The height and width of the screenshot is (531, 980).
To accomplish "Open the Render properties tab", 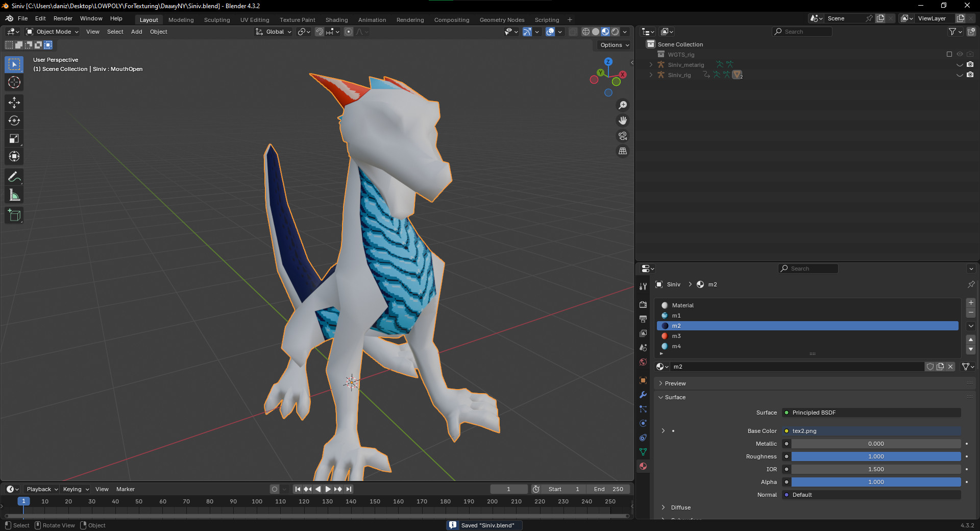I will 643,304.
